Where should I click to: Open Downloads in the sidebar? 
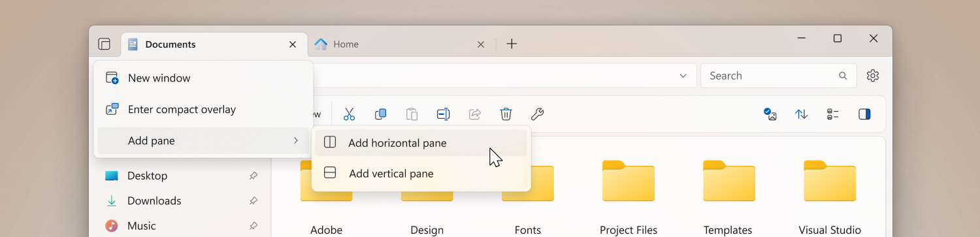click(154, 201)
